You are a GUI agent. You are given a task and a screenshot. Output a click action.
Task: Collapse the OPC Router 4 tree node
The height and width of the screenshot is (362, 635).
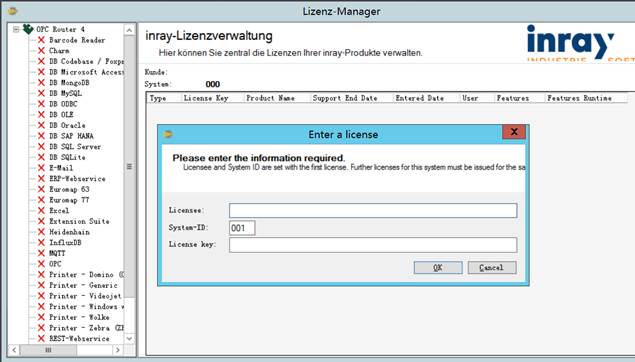click(16, 29)
